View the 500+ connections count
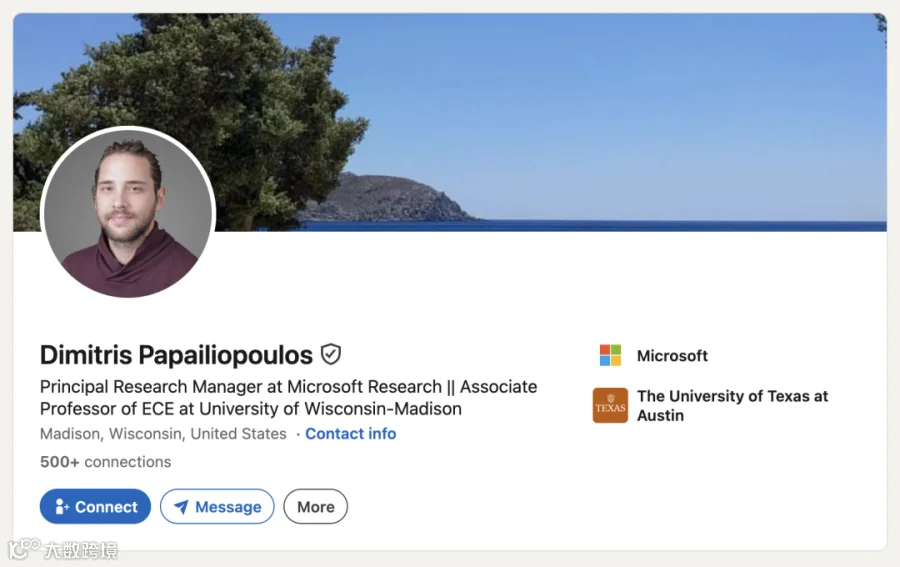This screenshot has width=900, height=567. point(106,462)
